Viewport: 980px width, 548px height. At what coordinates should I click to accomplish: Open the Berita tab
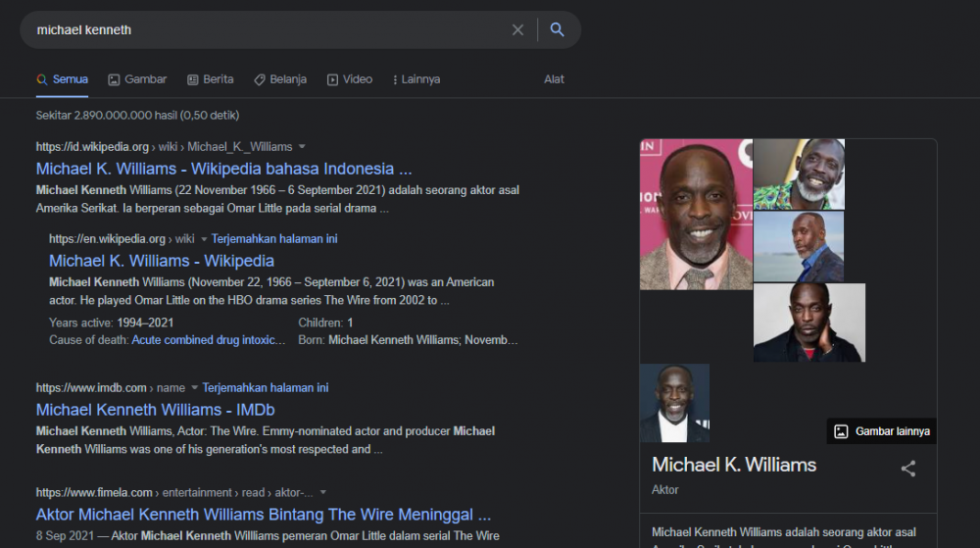tap(211, 79)
